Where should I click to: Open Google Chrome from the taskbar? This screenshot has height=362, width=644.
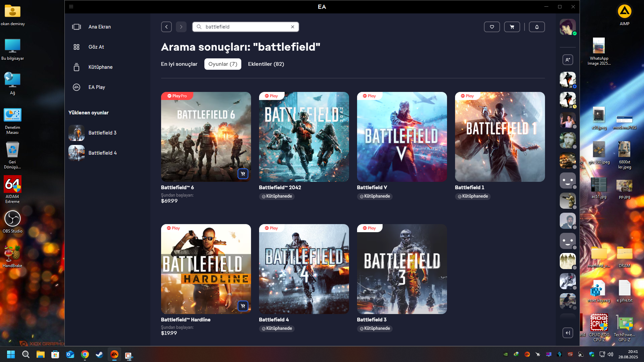coord(85,354)
